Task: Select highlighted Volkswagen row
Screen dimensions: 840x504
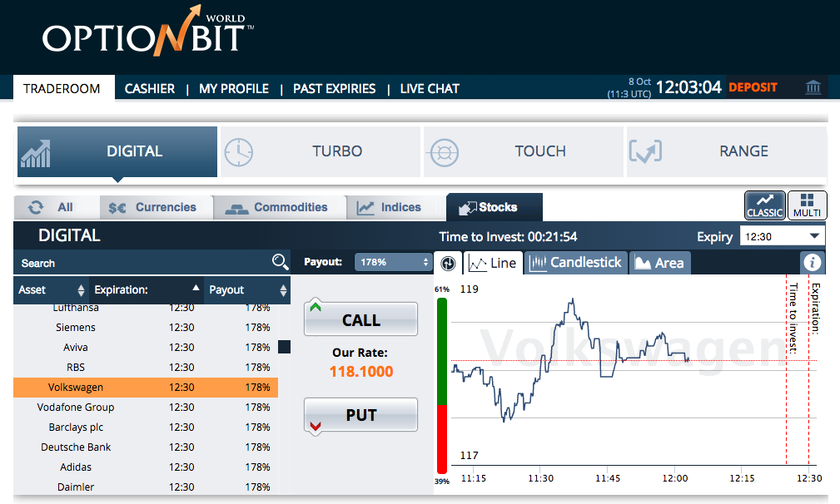Action: pos(146,388)
